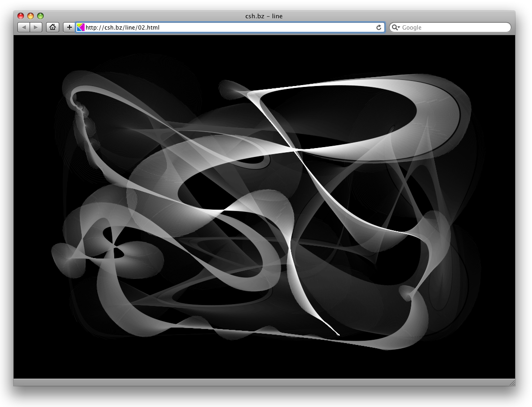
Task: Click the window title "csh.bz – line"
Action: (x=264, y=16)
